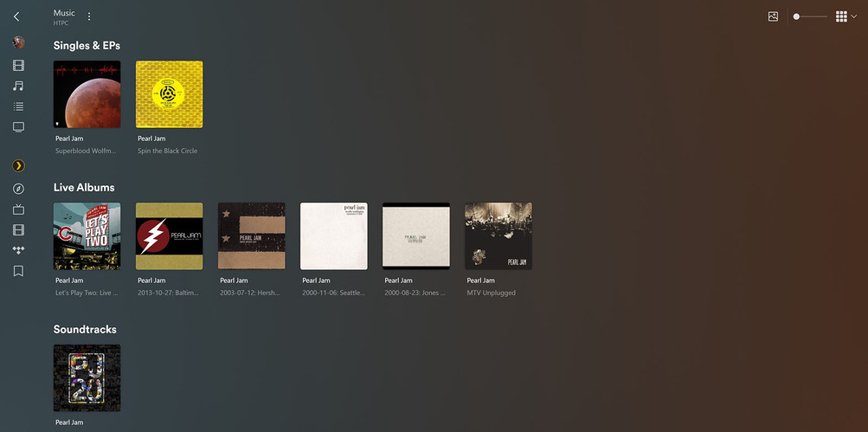Viewport: 868px width, 432px height.
Task: Click the 'Superblood Wolfm...' title text
Action: [86, 151]
